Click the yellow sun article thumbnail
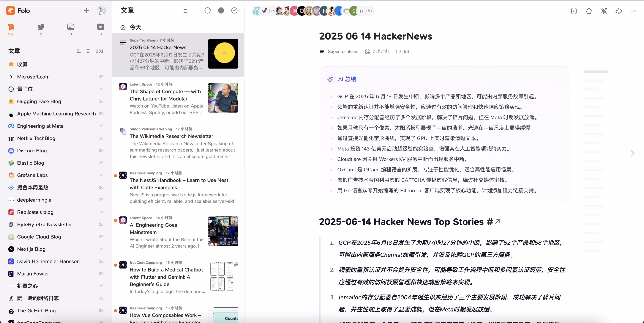 (x=223, y=54)
